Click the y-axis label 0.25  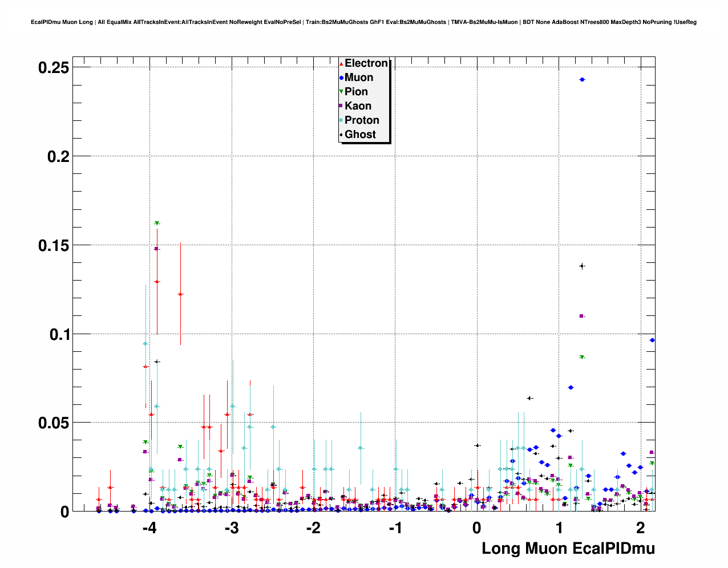tap(54, 68)
